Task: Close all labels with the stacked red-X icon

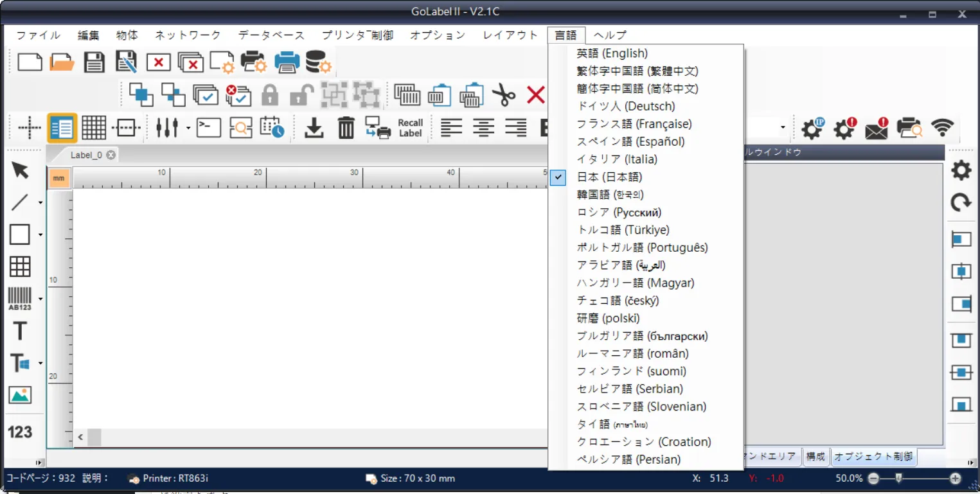Action: point(191,62)
